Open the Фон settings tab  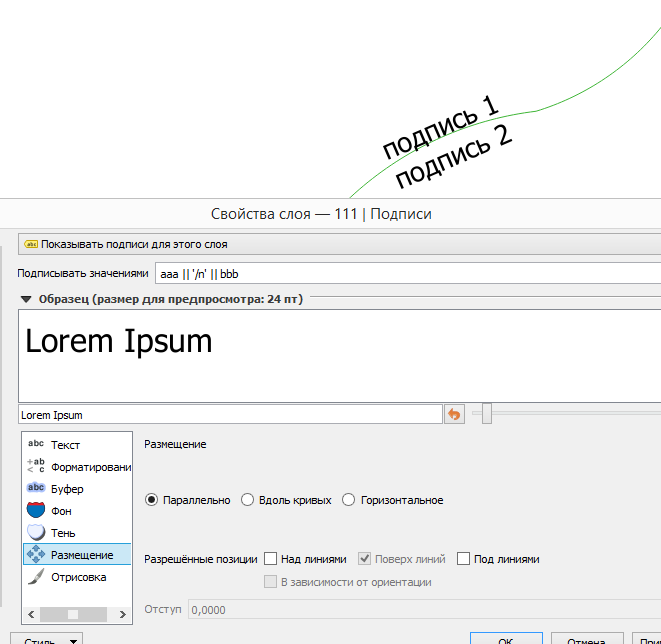click(78, 511)
